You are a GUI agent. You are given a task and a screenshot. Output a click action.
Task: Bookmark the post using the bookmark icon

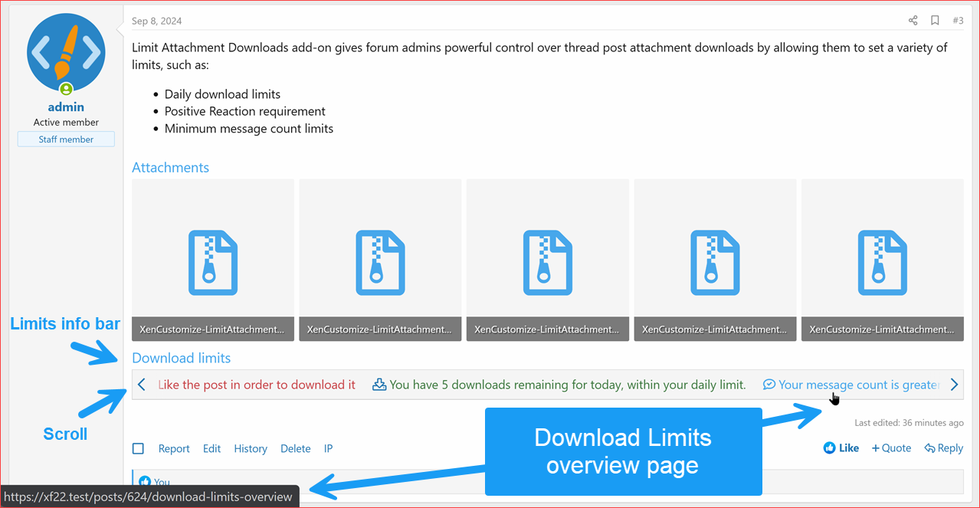tap(935, 20)
